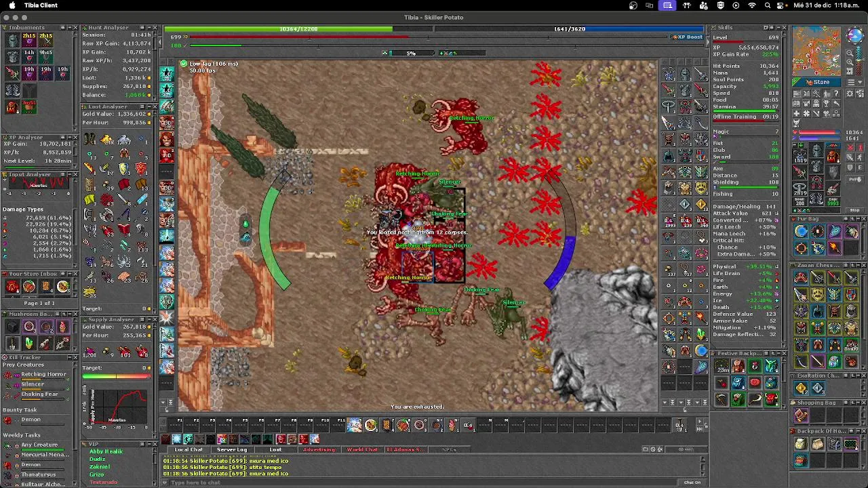Viewport: 868px width, 488px height.
Task: Collapse the Kill Tracker panel
Action: tap(69, 357)
